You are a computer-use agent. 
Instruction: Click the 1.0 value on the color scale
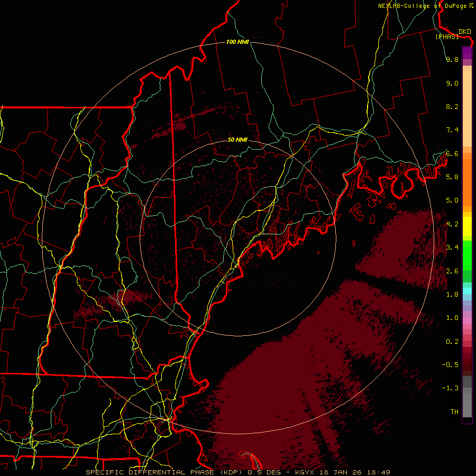click(x=452, y=317)
